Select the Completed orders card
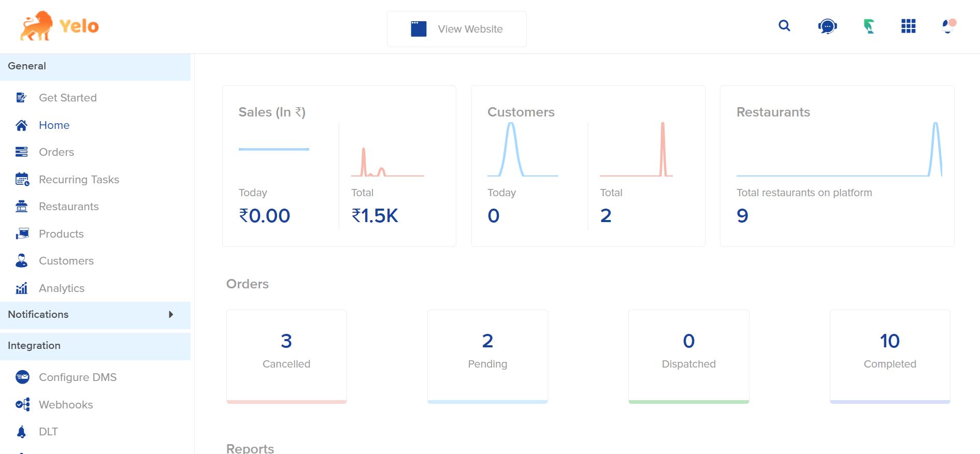980x454 pixels. pyautogui.click(x=889, y=356)
